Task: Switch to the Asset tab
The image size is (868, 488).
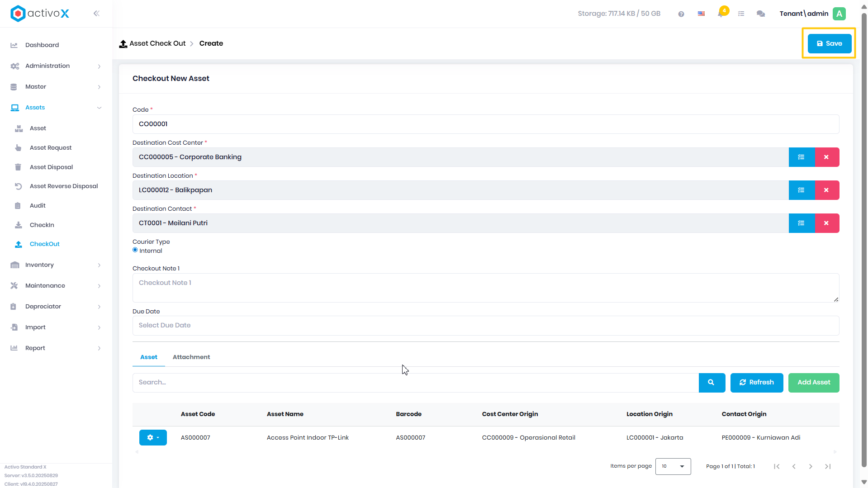Action: click(149, 357)
